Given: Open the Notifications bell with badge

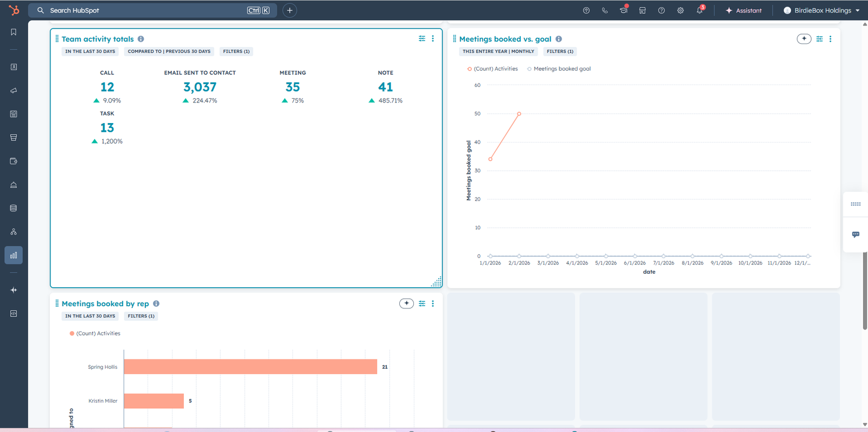Looking at the screenshot, I should click(700, 10).
